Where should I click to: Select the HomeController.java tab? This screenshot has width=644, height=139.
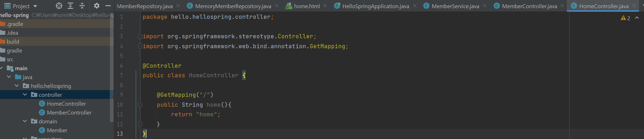tap(604, 6)
